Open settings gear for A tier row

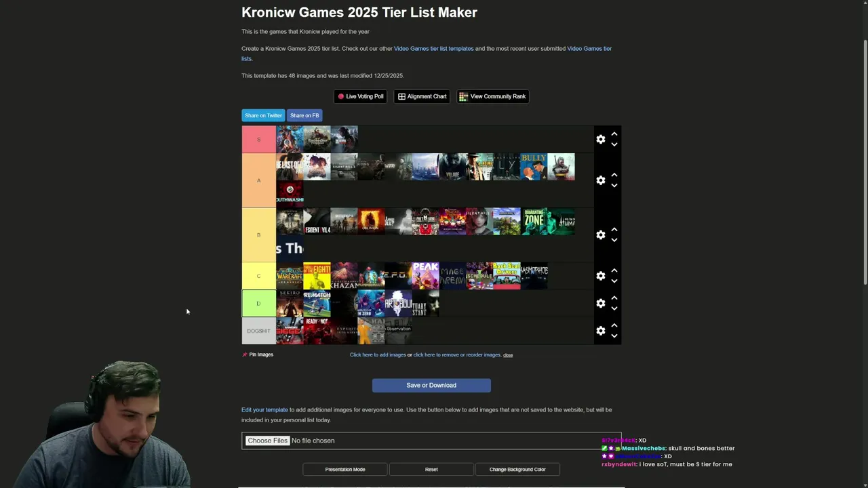point(600,180)
